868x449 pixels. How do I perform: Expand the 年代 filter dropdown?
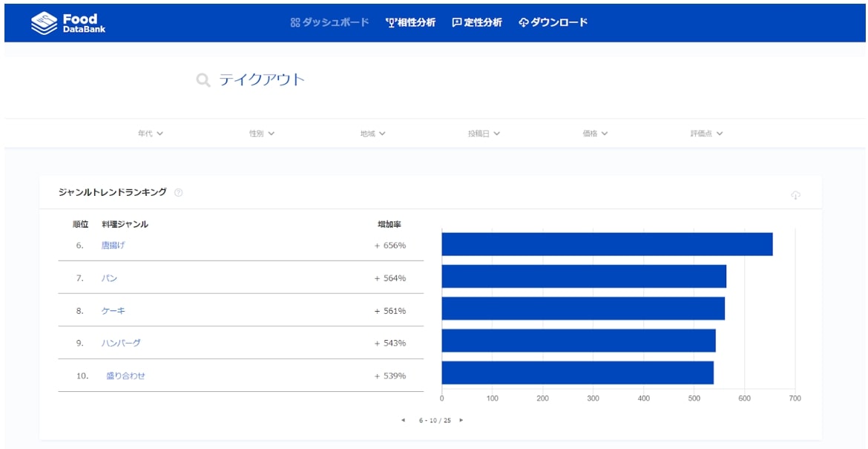[x=150, y=134]
